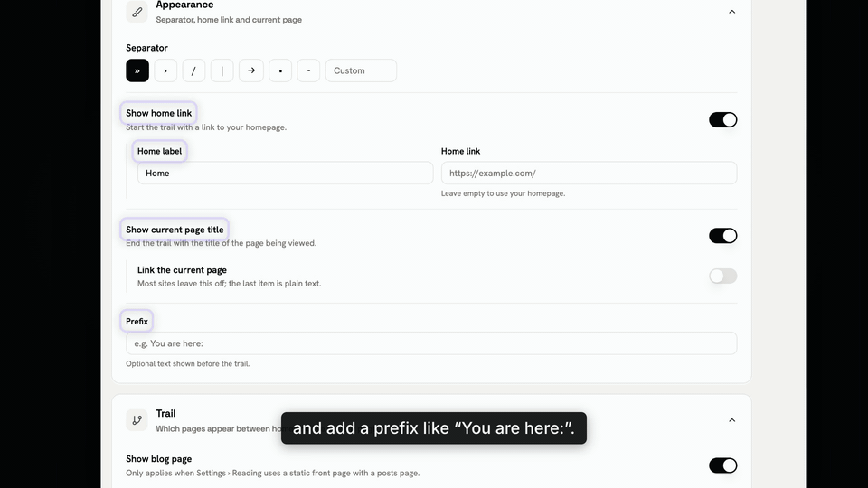Click the Prefix text input
Screen dimensions: 868x488
point(431,343)
